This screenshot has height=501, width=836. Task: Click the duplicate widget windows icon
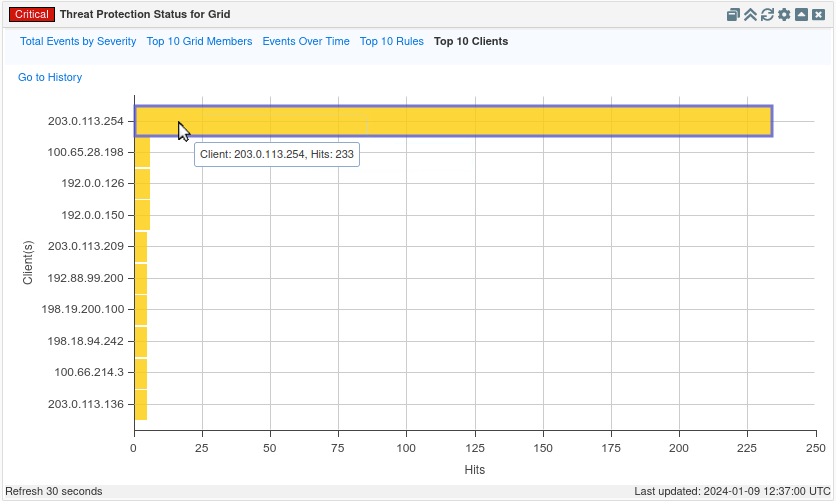tap(733, 15)
